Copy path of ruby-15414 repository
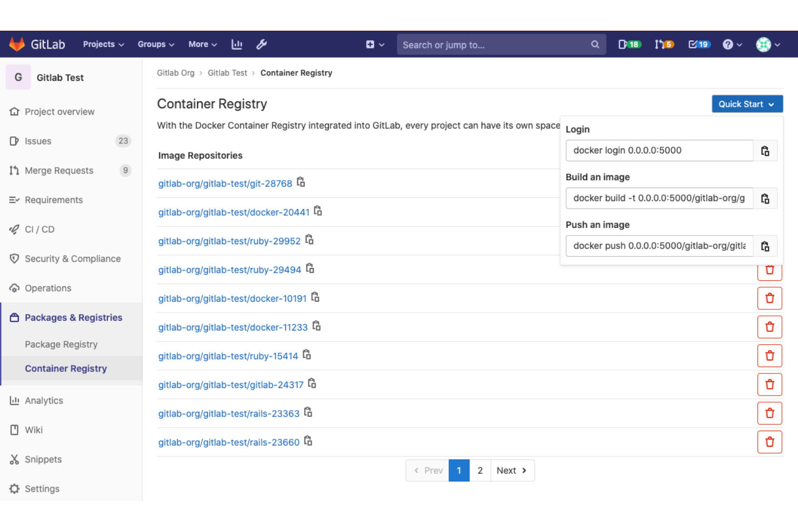Image resolution: width=798 pixels, height=532 pixels. coord(307,355)
